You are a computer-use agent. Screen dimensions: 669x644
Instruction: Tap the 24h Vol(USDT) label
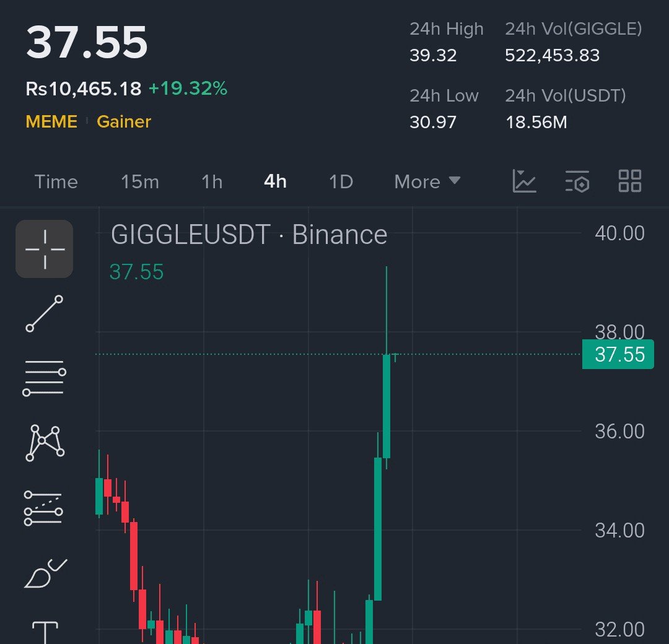(566, 96)
